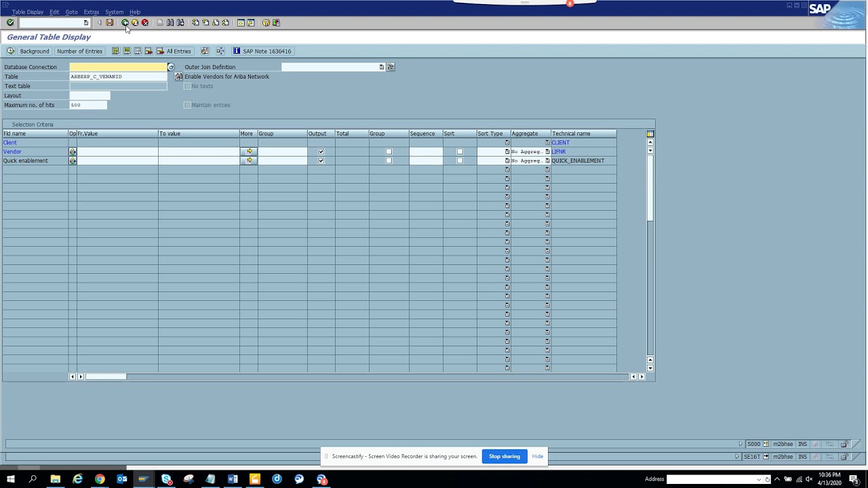Open the Help menu
Screen dimensions: 868x488
135,12
